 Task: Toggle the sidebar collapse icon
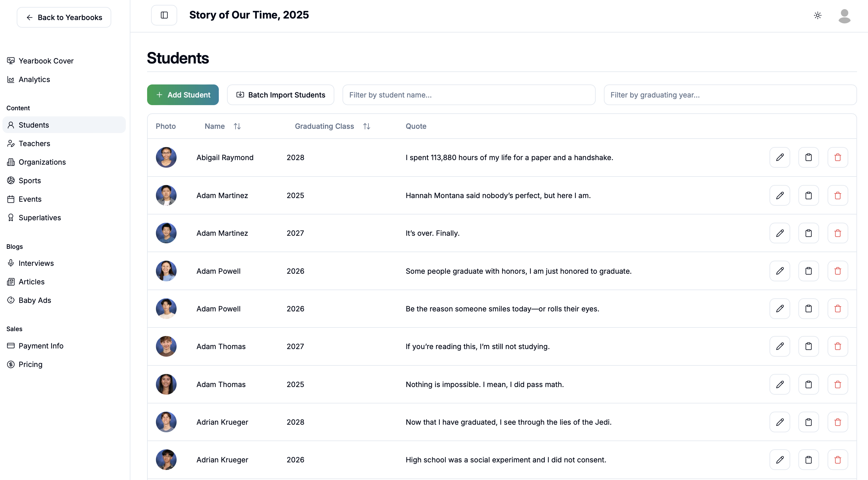(x=164, y=15)
